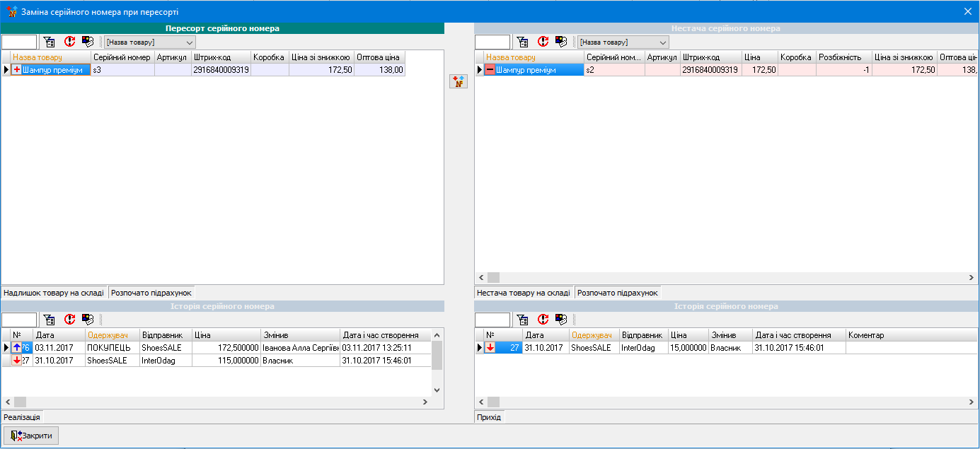Click the color palette icon in right history panel
This screenshot has height=449, width=980.
coord(560,320)
